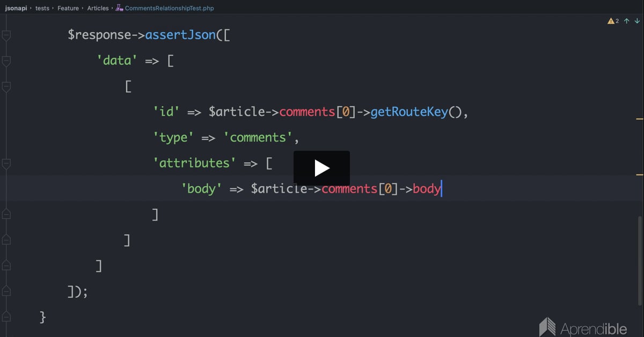Jump to previous highlighted error with up arrow

click(x=627, y=21)
